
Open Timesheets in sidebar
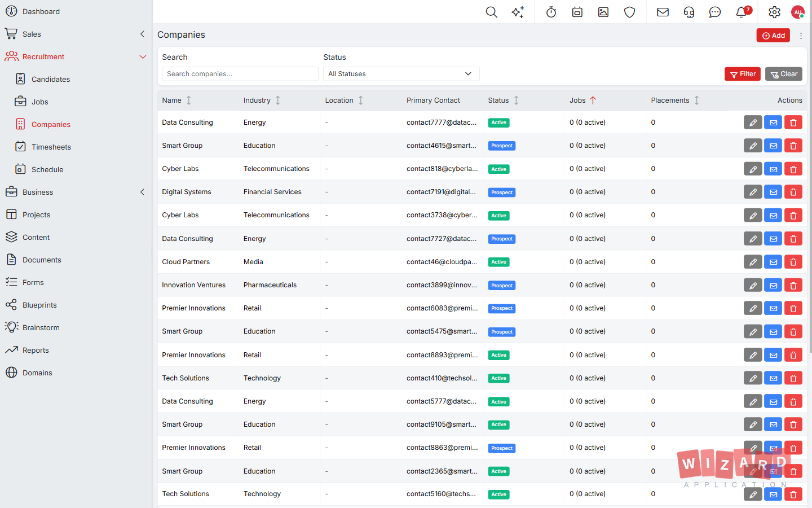[51, 147]
